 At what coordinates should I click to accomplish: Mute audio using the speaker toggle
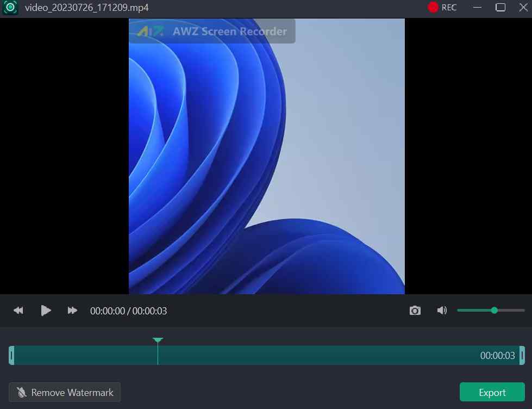click(x=442, y=310)
